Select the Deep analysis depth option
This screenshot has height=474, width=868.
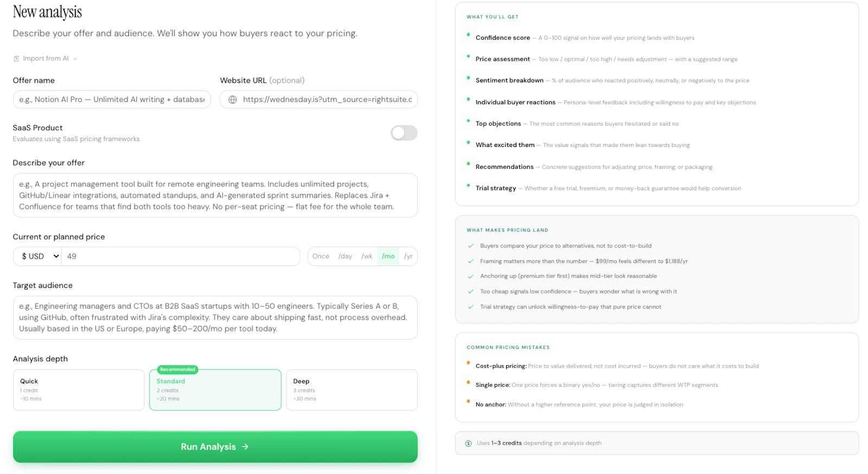352,389
